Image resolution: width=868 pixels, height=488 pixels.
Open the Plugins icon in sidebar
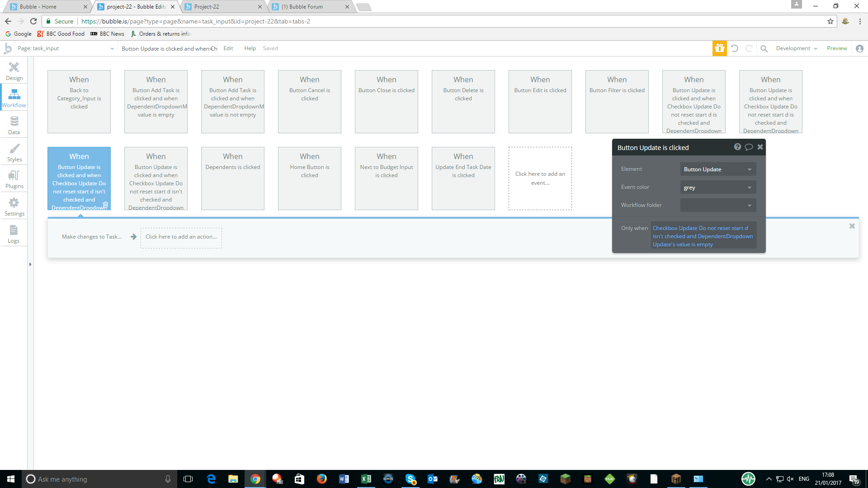pyautogui.click(x=14, y=179)
